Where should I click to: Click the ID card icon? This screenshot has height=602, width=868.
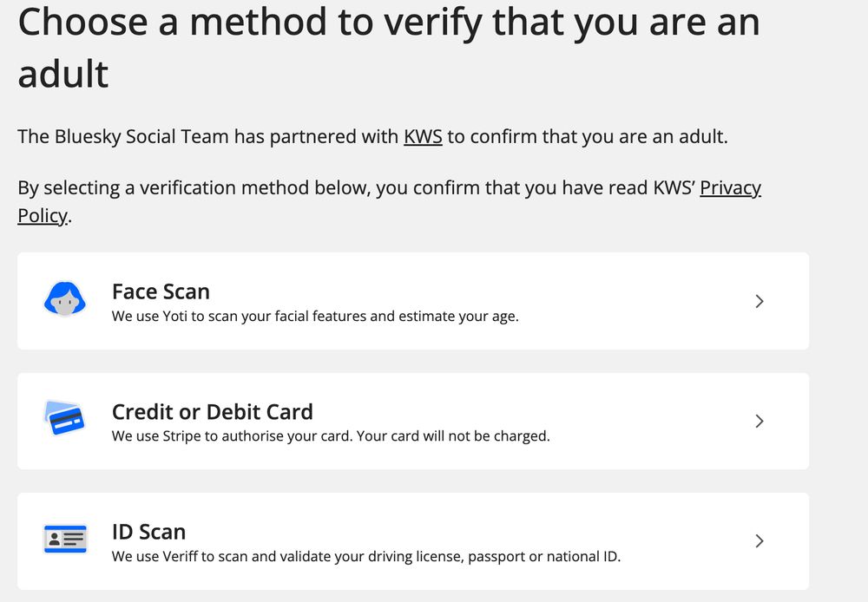(65, 539)
